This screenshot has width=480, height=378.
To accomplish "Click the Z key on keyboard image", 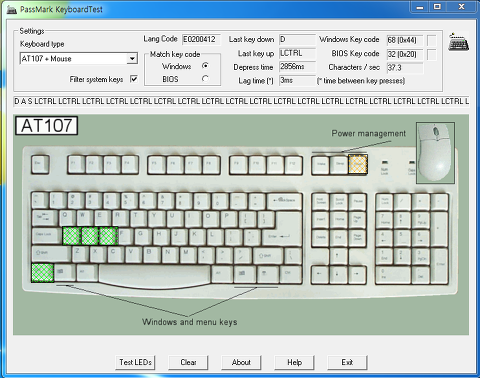I will tap(80, 255).
